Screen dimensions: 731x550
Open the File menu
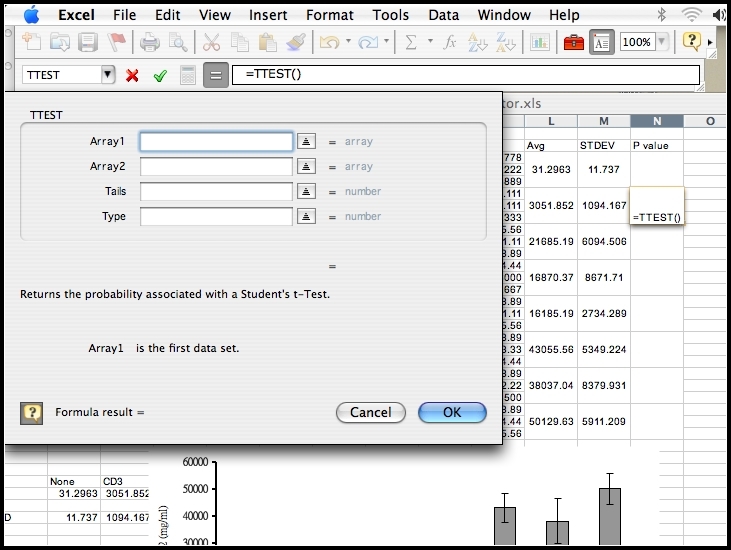point(124,15)
